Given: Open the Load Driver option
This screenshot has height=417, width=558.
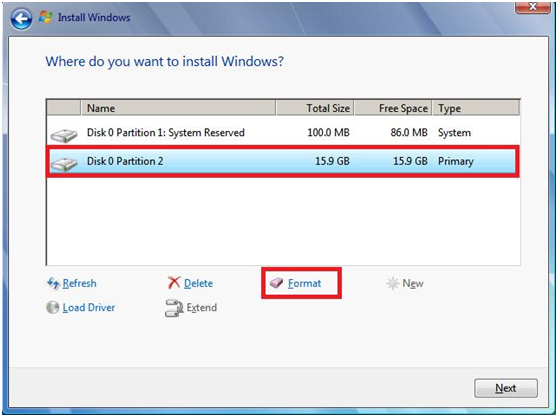Looking at the screenshot, I should click(x=89, y=308).
